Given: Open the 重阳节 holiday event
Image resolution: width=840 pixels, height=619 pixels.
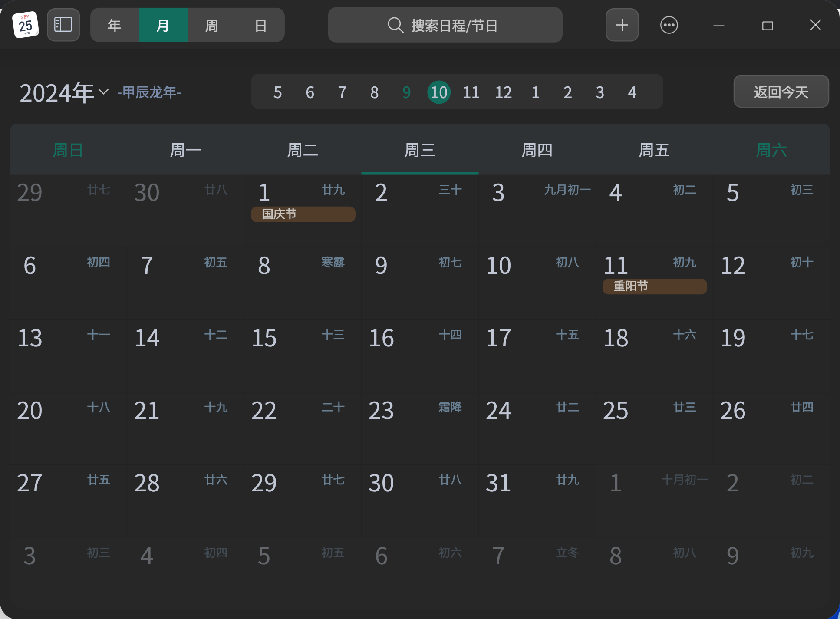Looking at the screenshot, I should coord(655,286).
